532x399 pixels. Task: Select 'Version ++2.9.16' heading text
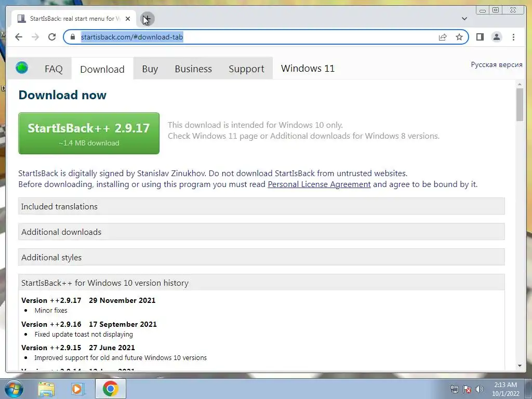click(51, 324)
